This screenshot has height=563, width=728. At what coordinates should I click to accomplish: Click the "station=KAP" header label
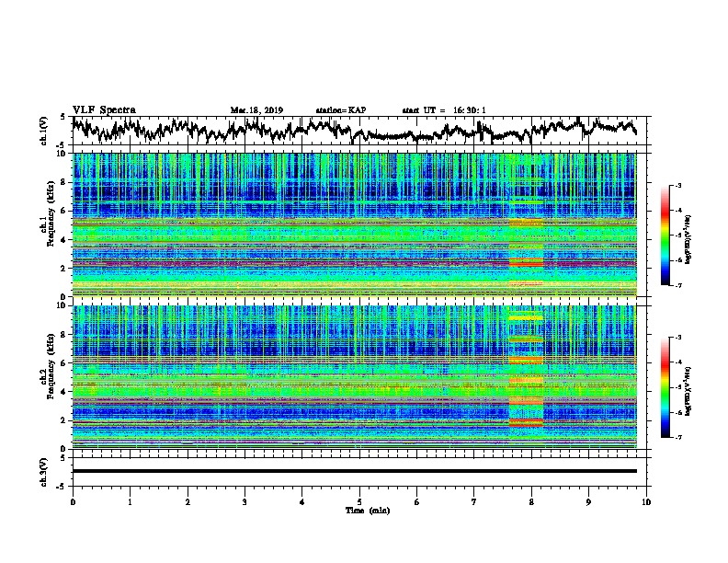click(341, 110)
